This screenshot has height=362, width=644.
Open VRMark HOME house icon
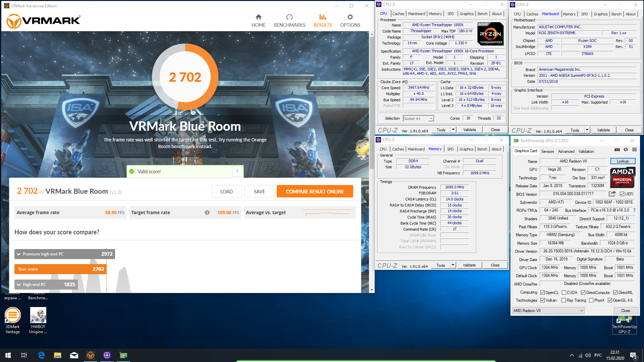(258, 17)
